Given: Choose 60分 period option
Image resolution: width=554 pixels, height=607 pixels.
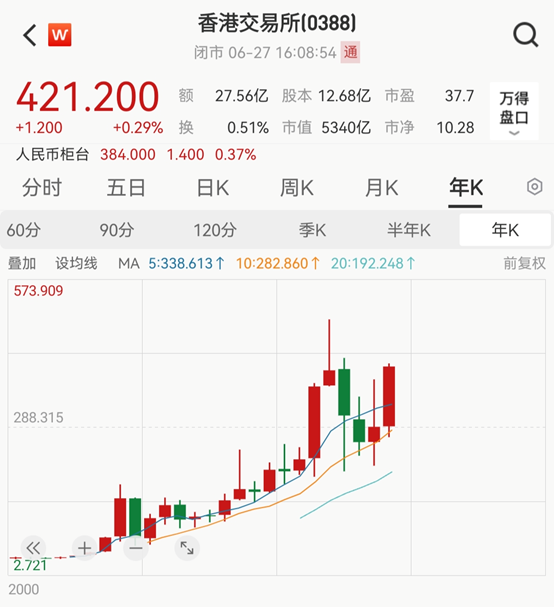Looking at the screenshot, I should pyautogui.click(x=24, y=230).
